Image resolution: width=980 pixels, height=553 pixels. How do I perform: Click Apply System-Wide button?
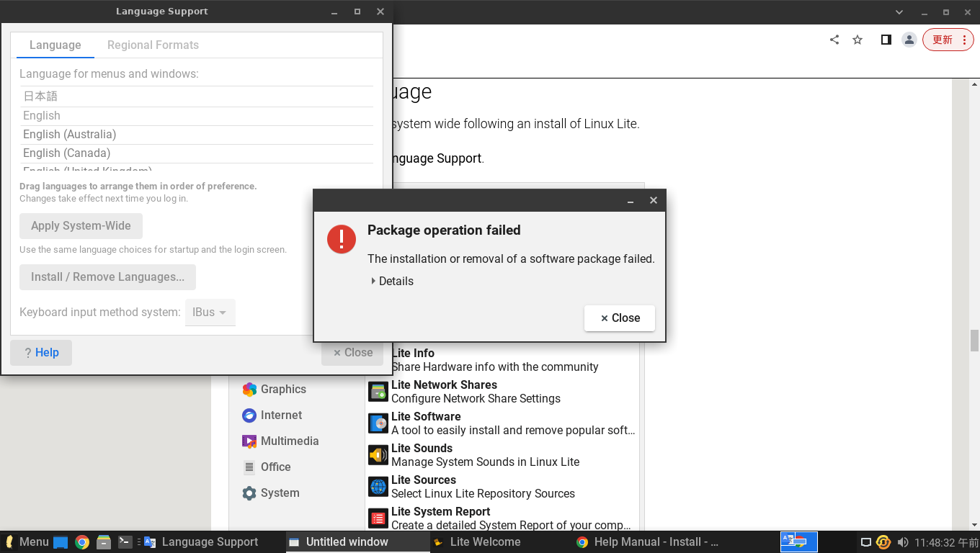[81, 225]
